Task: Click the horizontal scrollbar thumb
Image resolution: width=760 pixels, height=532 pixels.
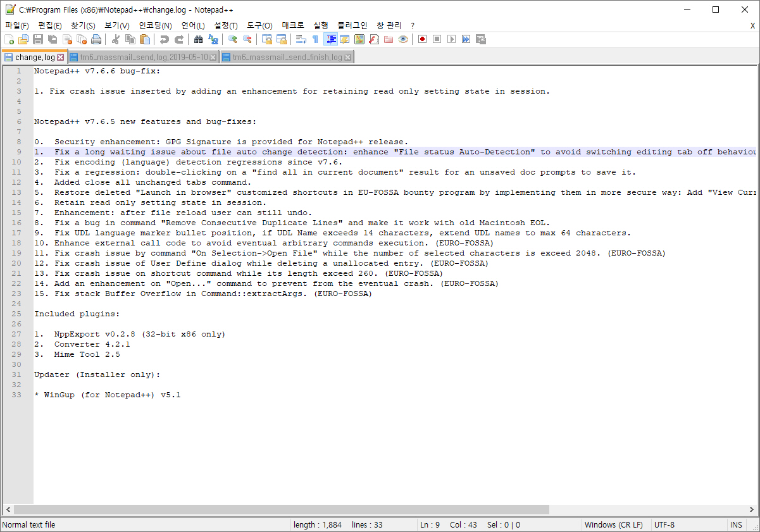Action: (x=282, y=509)
